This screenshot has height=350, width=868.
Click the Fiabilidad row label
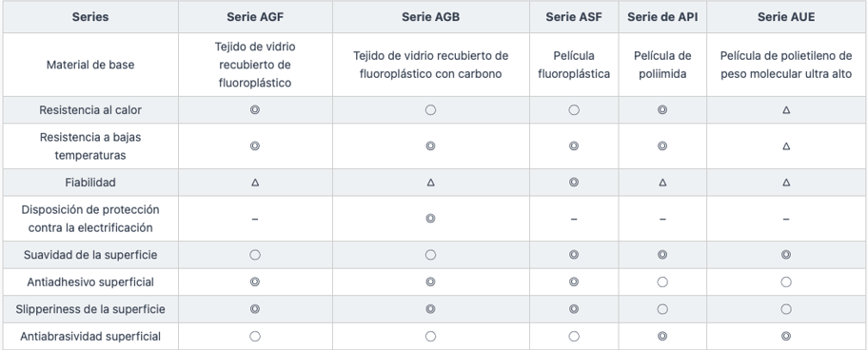[90, 183]
